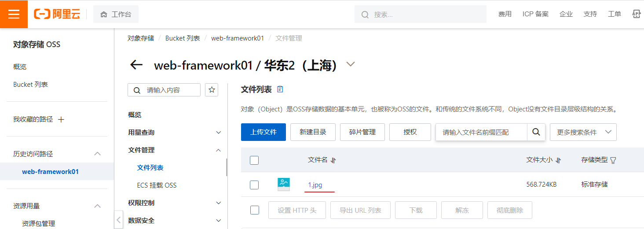The width and height of the screenshot is (644, 229).
Task: Open the bucket region switcher chevron
Action: click(x=350, y=64)
